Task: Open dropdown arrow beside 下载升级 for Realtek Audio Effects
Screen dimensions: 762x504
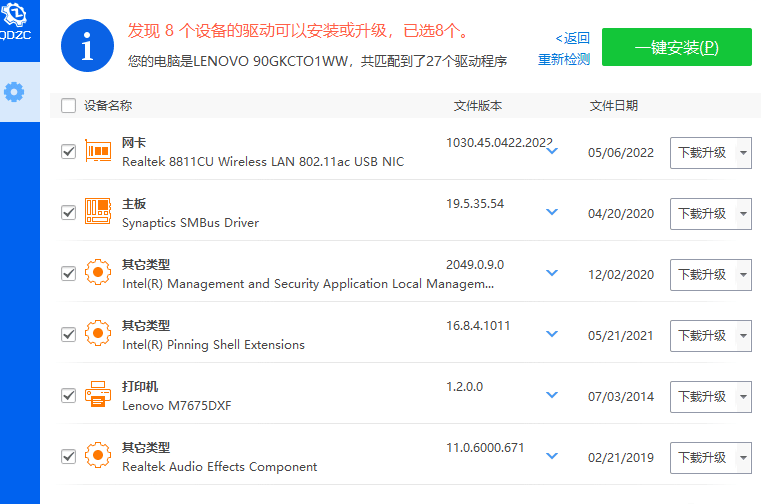Action: tap(744, 458)
